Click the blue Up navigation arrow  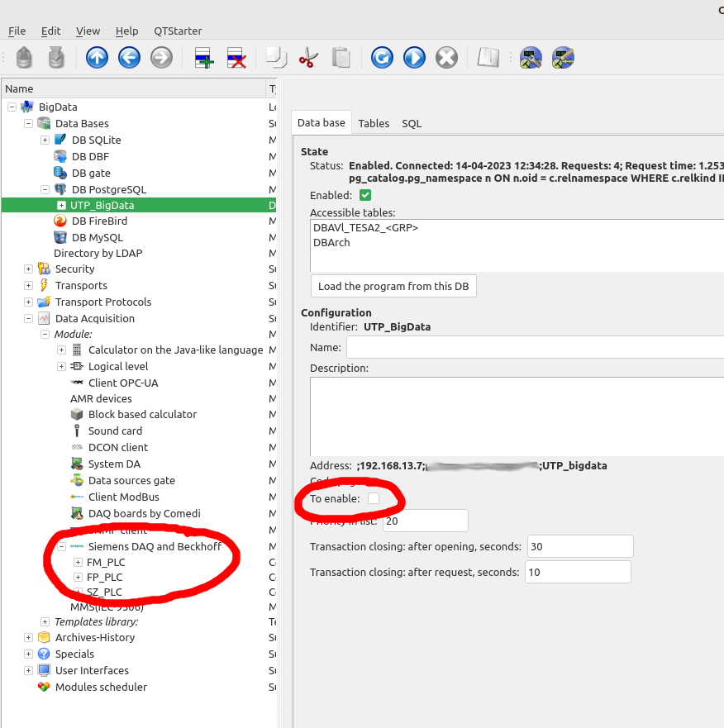click(x=97, y=58)
